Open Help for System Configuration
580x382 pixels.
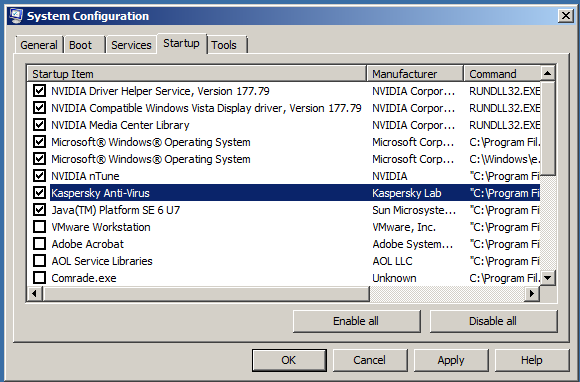(x=532, y=360)
